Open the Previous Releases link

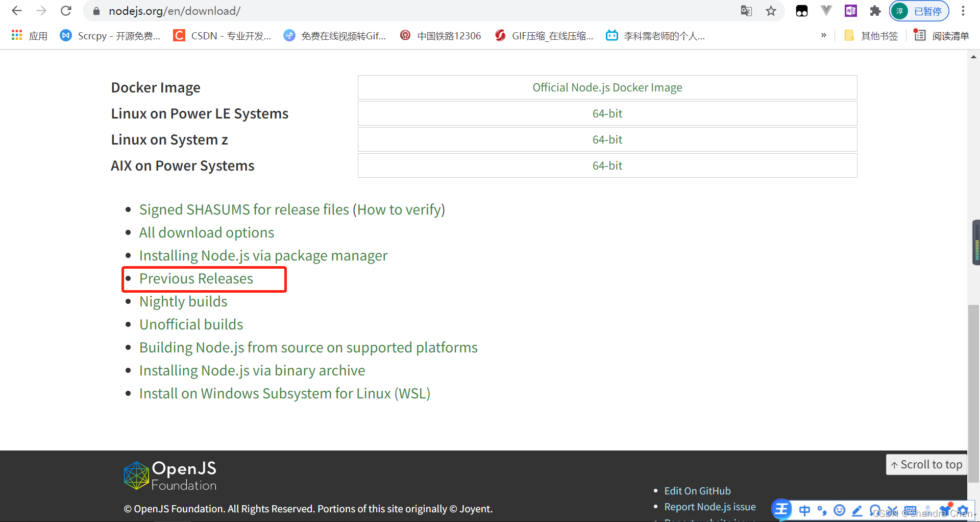196,278
